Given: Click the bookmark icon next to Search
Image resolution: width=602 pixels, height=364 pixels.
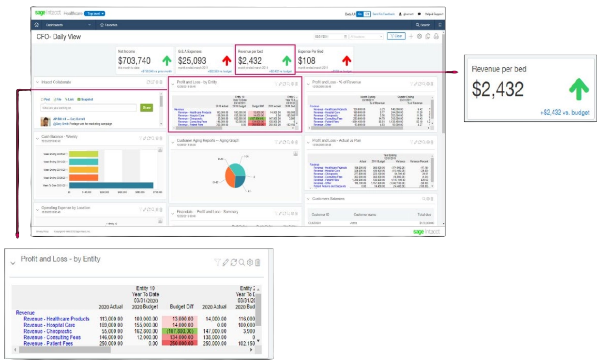Looking at the screenshot, I should point(440,25).
